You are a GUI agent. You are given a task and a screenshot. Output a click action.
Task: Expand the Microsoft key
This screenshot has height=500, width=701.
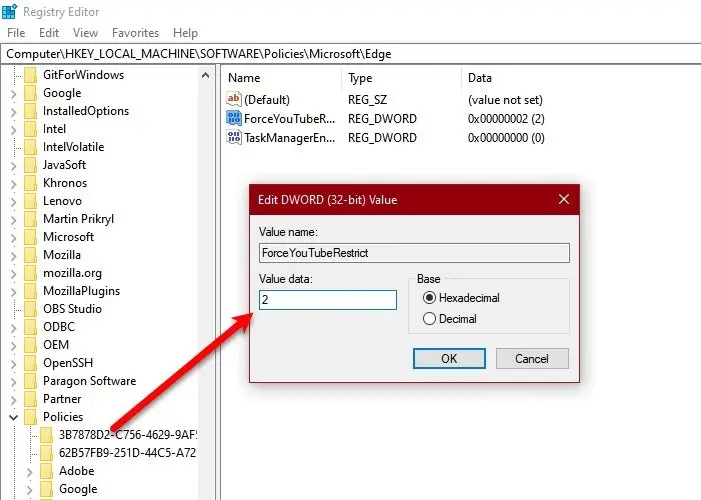13,238
